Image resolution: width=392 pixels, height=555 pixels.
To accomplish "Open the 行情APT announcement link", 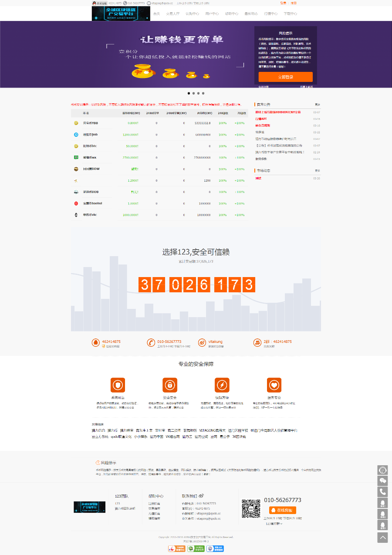I will (x=261, y=118).
